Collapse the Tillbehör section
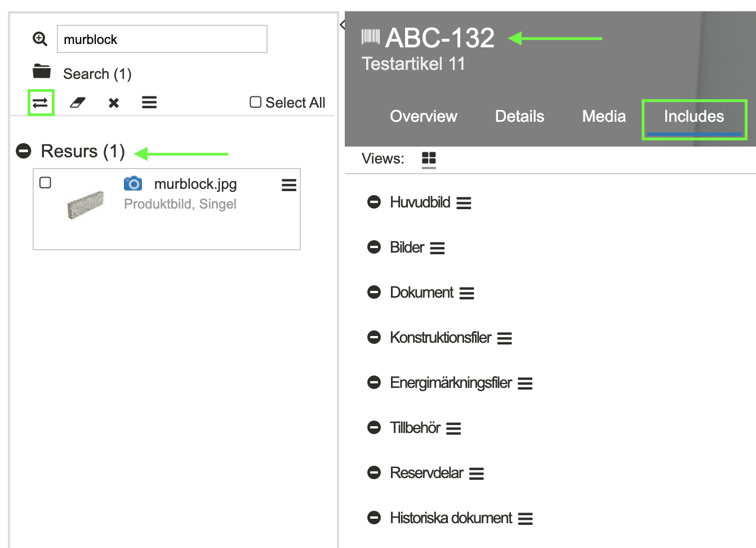 click(x=374, y=428)
